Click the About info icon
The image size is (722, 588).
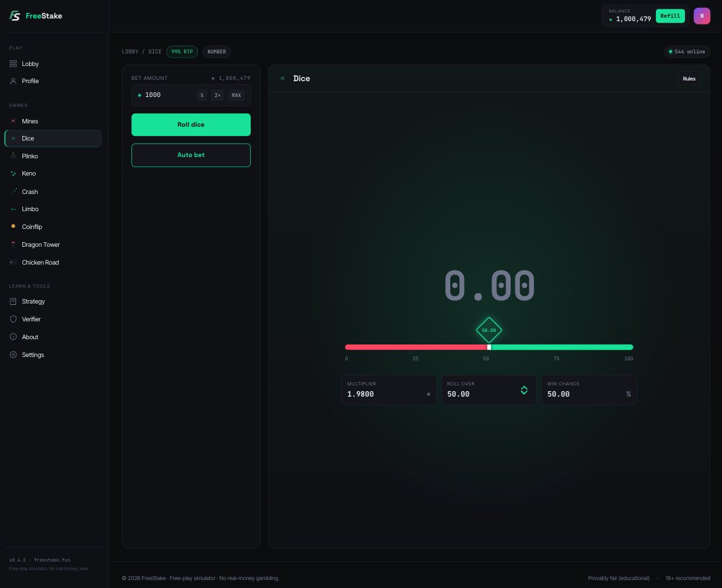pyautogui.click(x=13, y=337)
